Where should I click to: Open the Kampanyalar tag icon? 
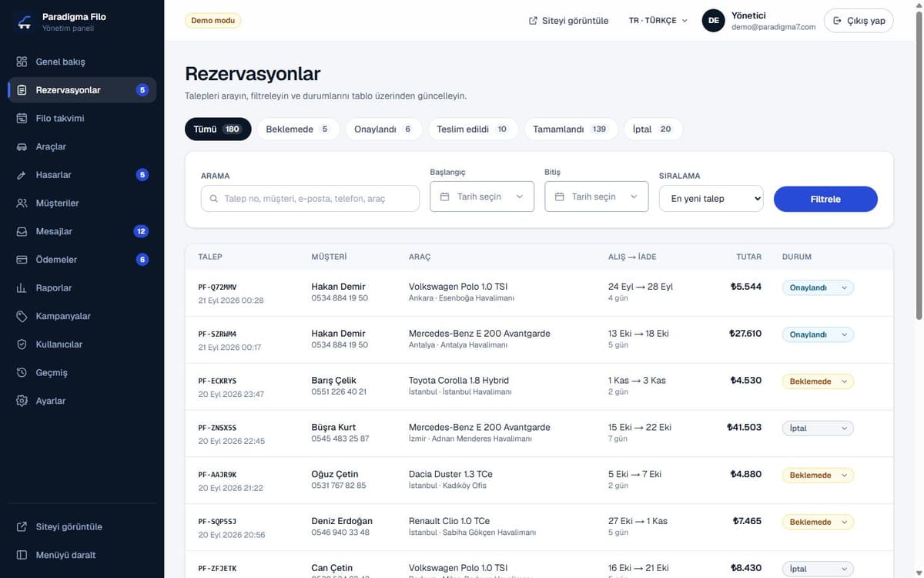pyautogui.click(x=22, y=316)
